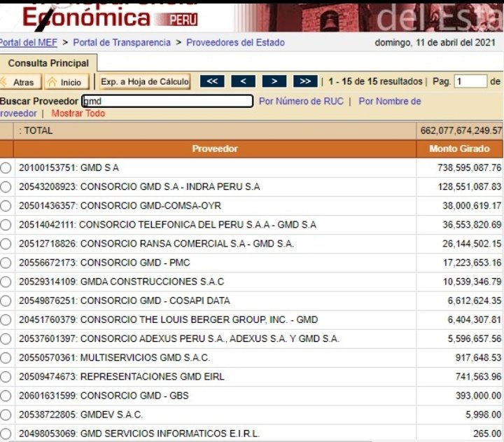Select radio for MULTISERVICIOS GMD S.A.C.
This screenshot has height=442, width=504.
click(x=6, y=358)
